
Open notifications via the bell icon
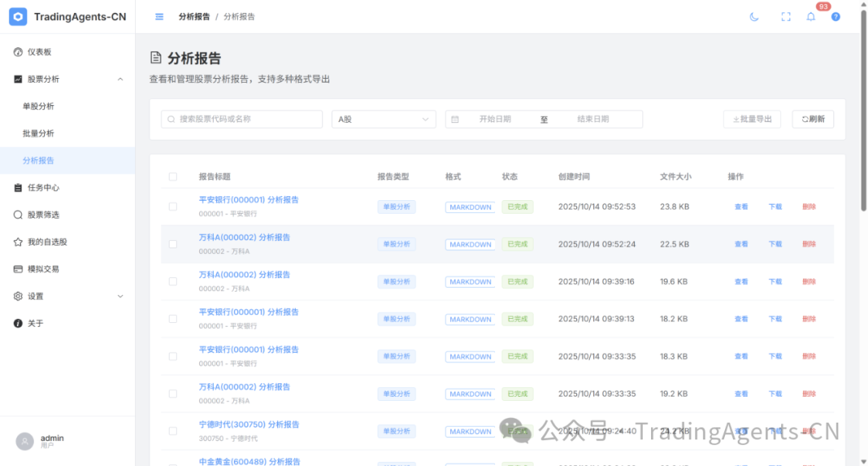pos(811,17)
